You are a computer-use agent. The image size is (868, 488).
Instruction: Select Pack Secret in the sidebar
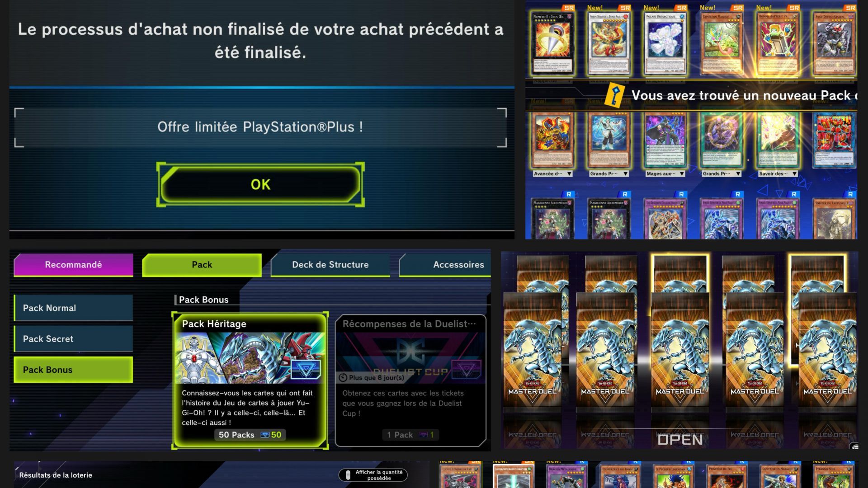click(x=73, y=338)
